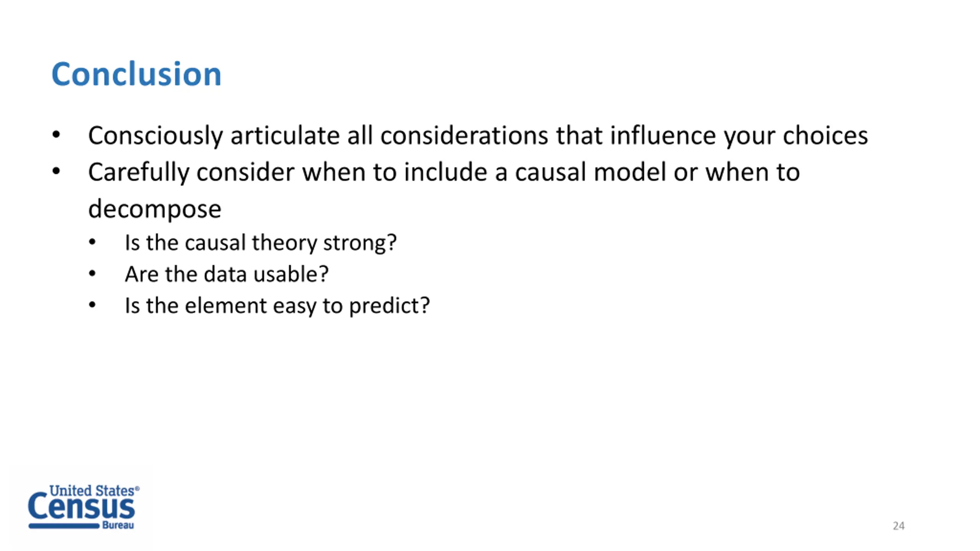Click the "Conclusion" slide title
The image size is (980, 551).
(x=136, y=74)
